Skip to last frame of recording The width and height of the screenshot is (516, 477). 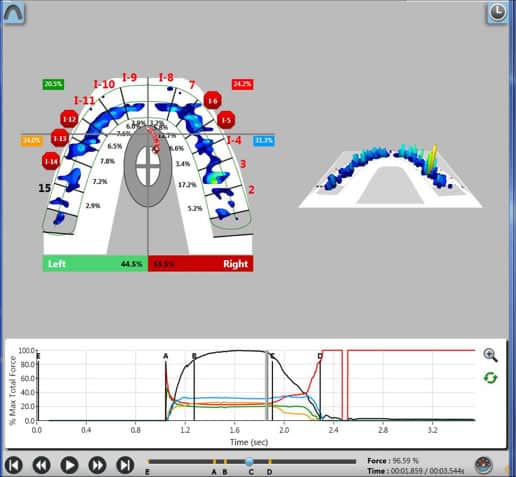125,465
